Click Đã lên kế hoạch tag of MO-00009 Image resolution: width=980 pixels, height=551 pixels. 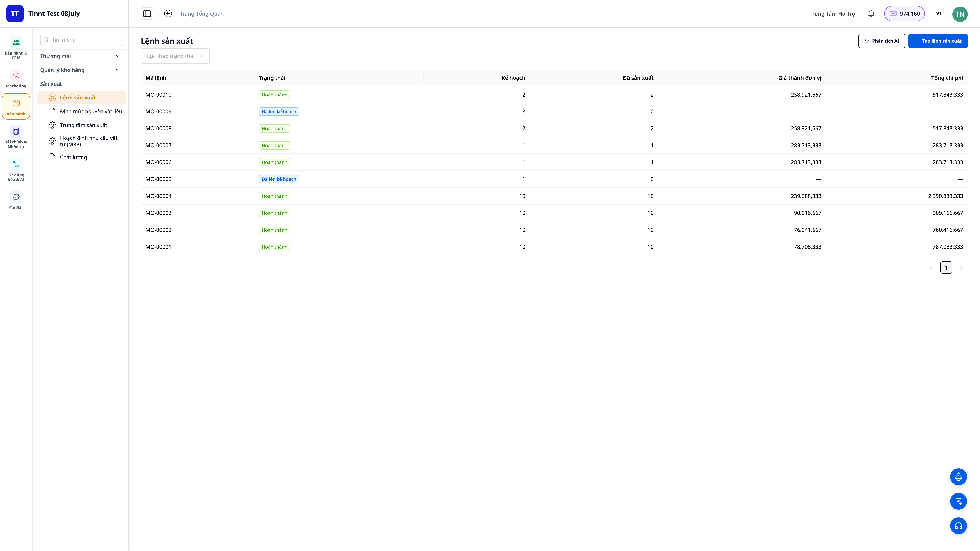coord(279,111)
